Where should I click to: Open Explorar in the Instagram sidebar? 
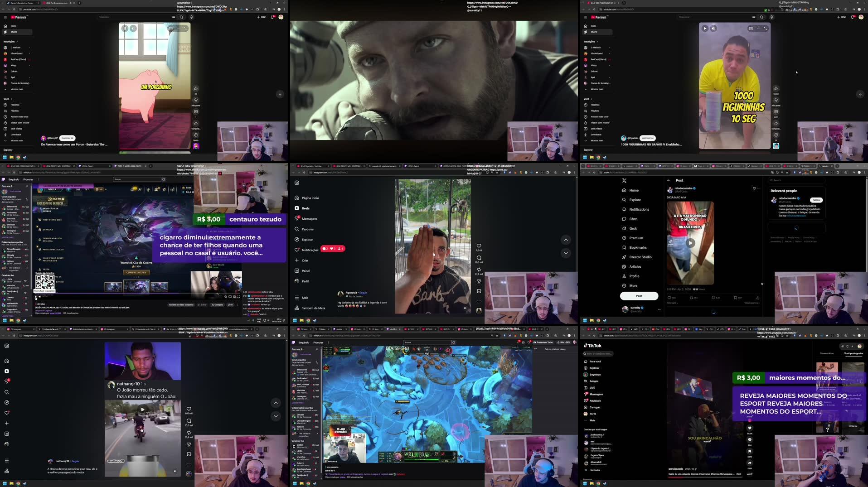coord(307,239)
